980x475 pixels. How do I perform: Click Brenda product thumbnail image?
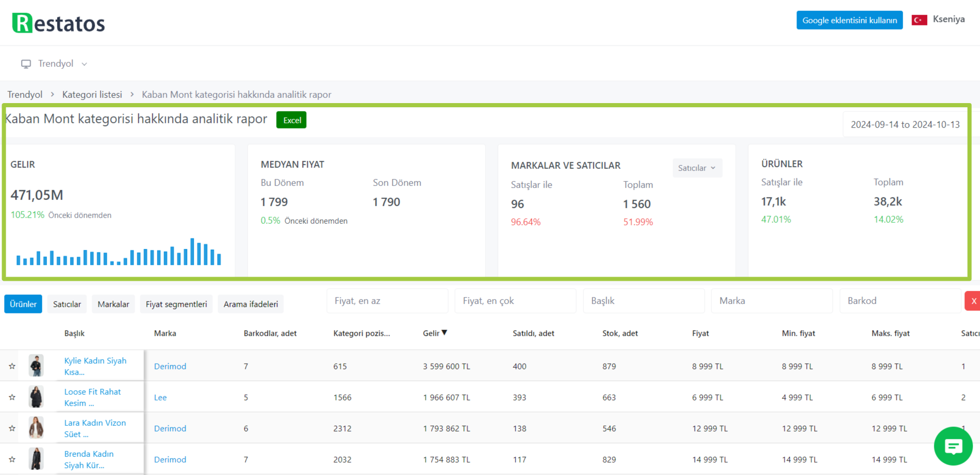pos(36,459)
